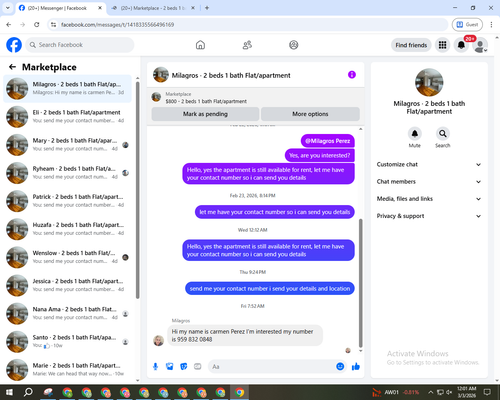
Task: Open the Santo conversation in list
Action: [x=67, y=342]
